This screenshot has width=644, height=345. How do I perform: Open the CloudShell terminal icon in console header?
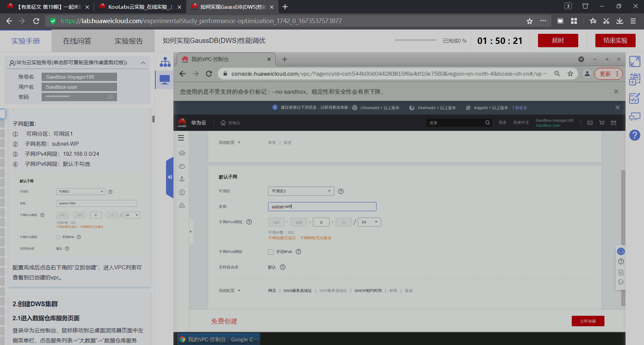pos(590,123)
